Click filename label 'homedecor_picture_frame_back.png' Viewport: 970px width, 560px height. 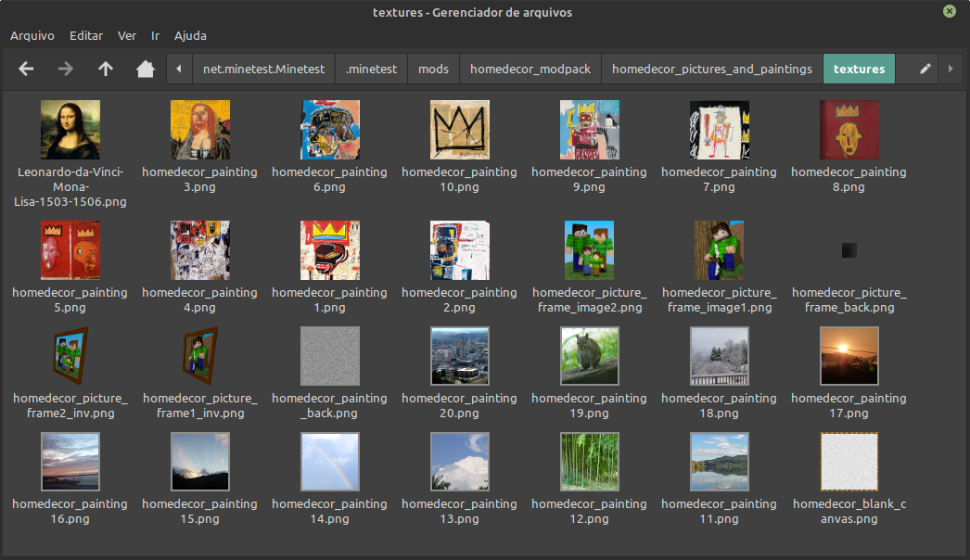849,300
